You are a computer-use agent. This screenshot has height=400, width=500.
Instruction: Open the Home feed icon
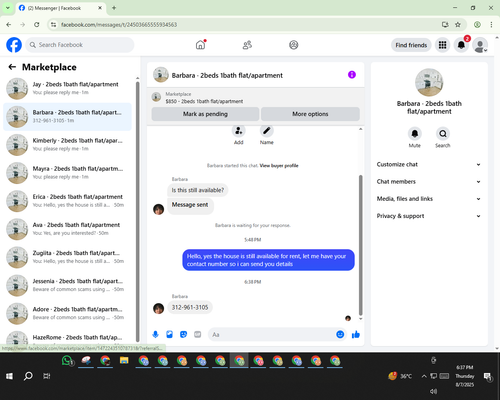(x=200, y=45)
